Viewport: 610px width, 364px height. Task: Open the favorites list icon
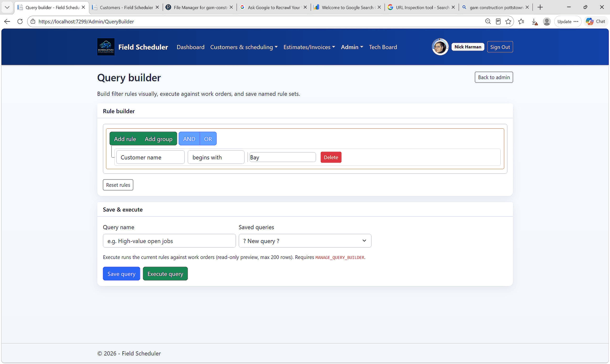(521, 21)
